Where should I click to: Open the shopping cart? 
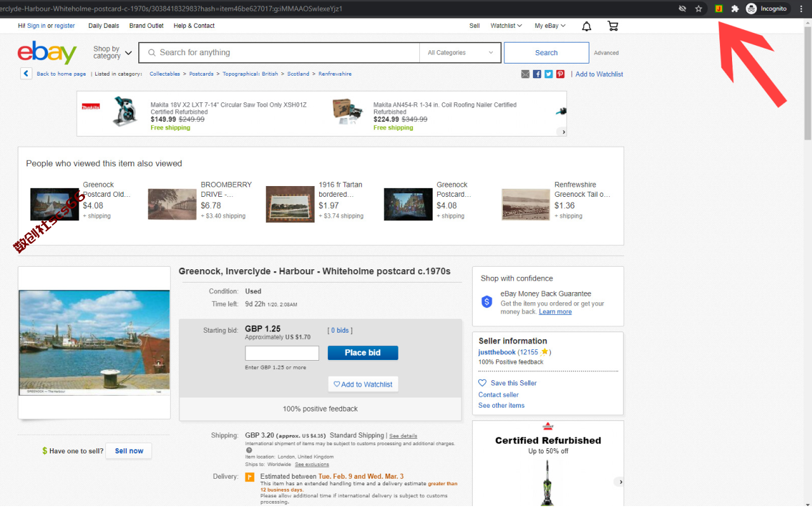[613, 26]
